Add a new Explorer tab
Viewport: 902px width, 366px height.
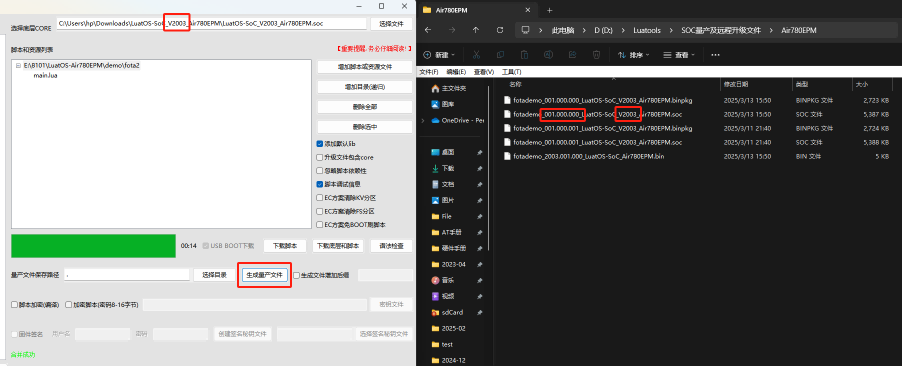[549, 10]
